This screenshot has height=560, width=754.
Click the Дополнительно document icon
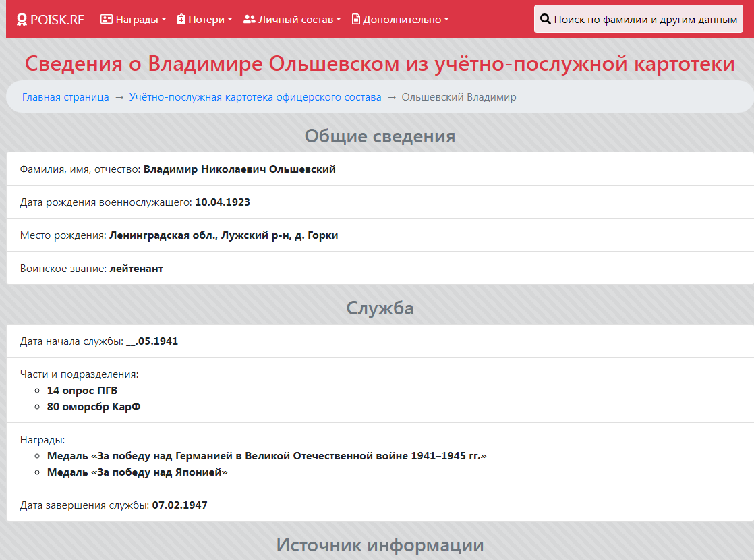[x=356, y=20]
